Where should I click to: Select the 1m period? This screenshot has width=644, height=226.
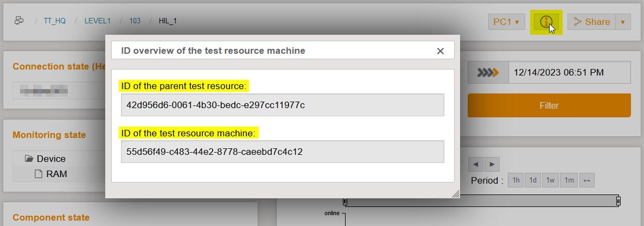pos(569,180)
